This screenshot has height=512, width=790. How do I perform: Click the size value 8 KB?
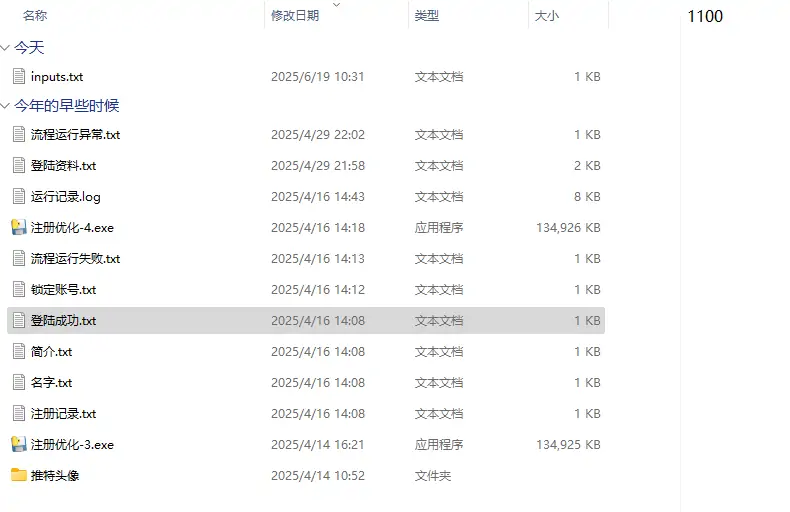point(587,197)
